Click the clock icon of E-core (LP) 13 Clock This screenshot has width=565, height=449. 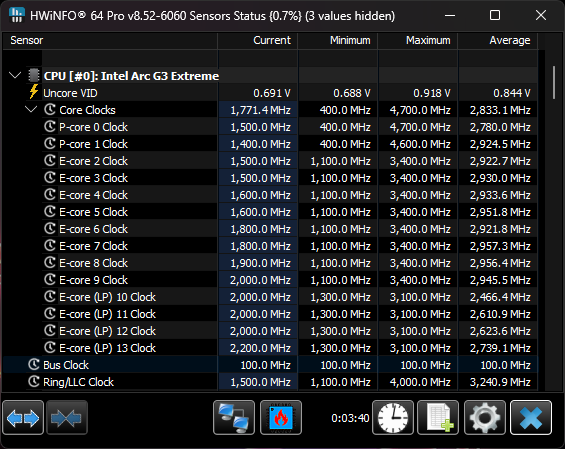pos(50,347)
